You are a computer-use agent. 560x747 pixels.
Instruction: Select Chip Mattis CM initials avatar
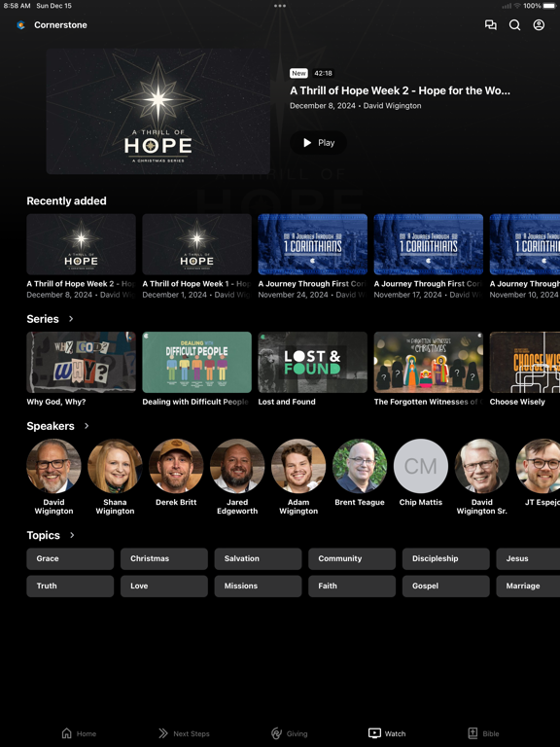click(x=421, y=466)
